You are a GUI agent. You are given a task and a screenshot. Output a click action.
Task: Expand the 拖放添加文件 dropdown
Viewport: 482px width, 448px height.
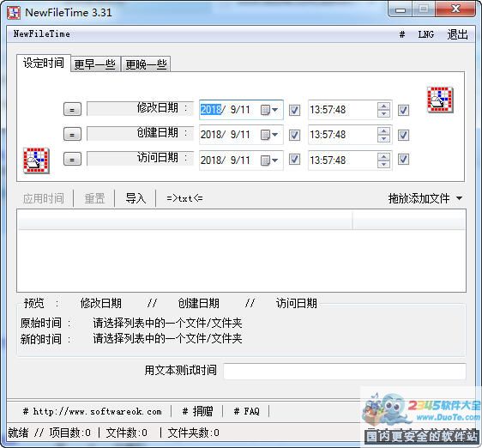point(459,198)
